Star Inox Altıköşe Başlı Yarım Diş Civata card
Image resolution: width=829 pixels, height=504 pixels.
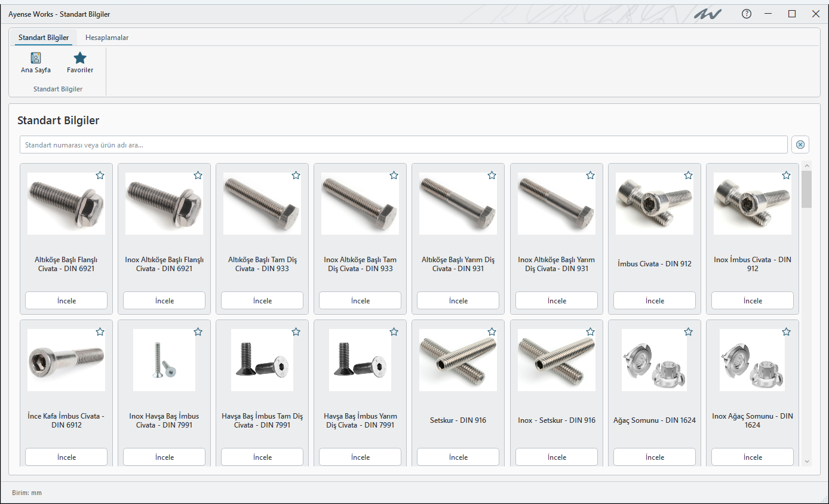pyautogui.click(x=590, y=175)
